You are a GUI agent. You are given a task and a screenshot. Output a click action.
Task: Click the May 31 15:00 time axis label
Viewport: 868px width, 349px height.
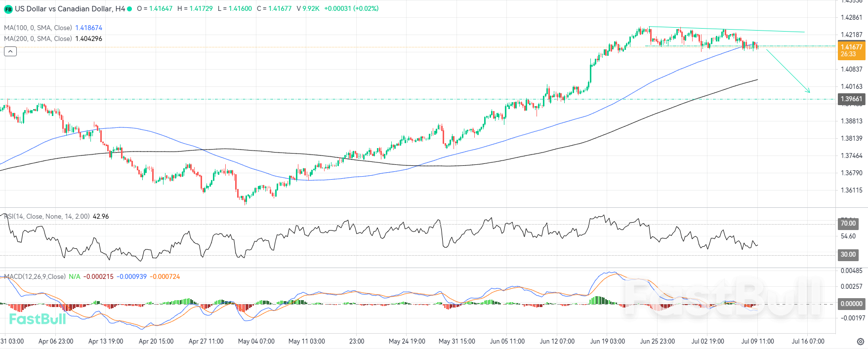pos(457,341)
